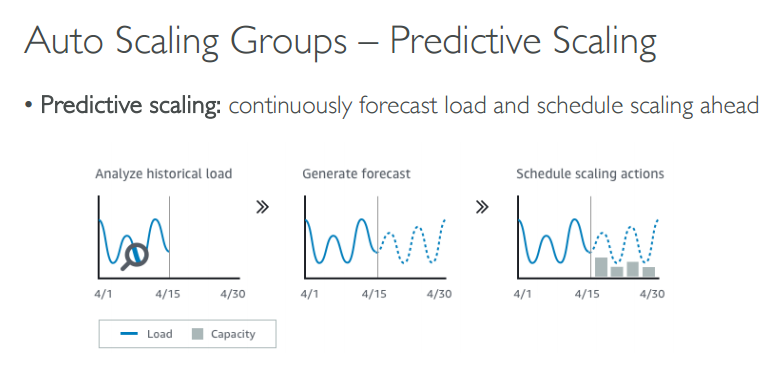
Task: Click the Capacity label in the legend
Action: [233, 334]
